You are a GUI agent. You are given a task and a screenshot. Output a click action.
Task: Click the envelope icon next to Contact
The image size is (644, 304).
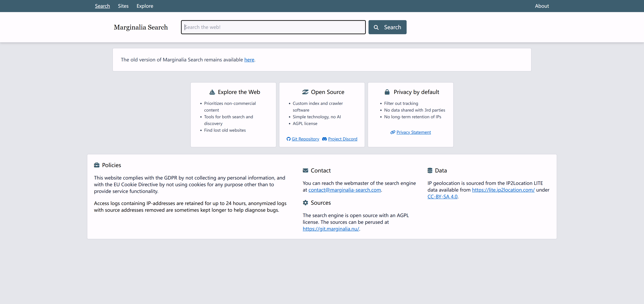pos(305,170)
